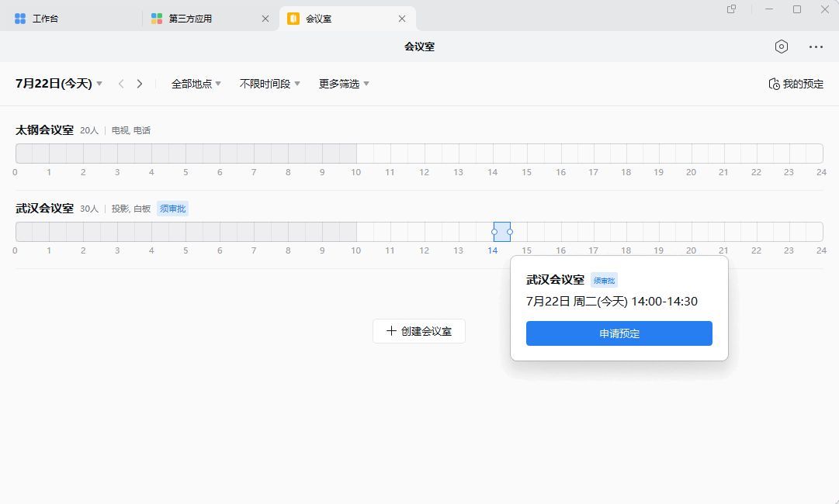The image size is (839, 504).
Task: Select the 11:00 slot in 武汉会议室 timeline
Action: point(398,232)
